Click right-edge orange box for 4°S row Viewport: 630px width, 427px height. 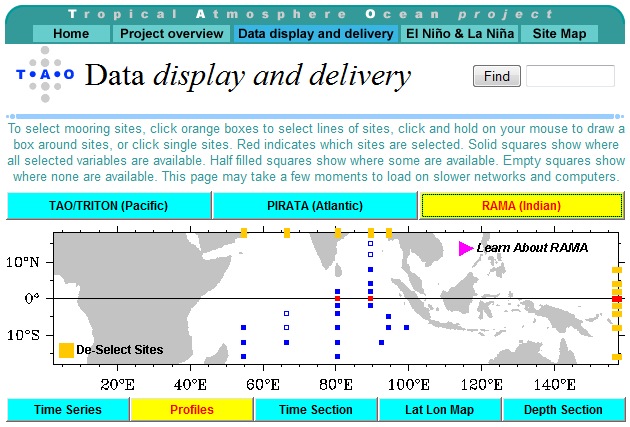click(617, 314)
